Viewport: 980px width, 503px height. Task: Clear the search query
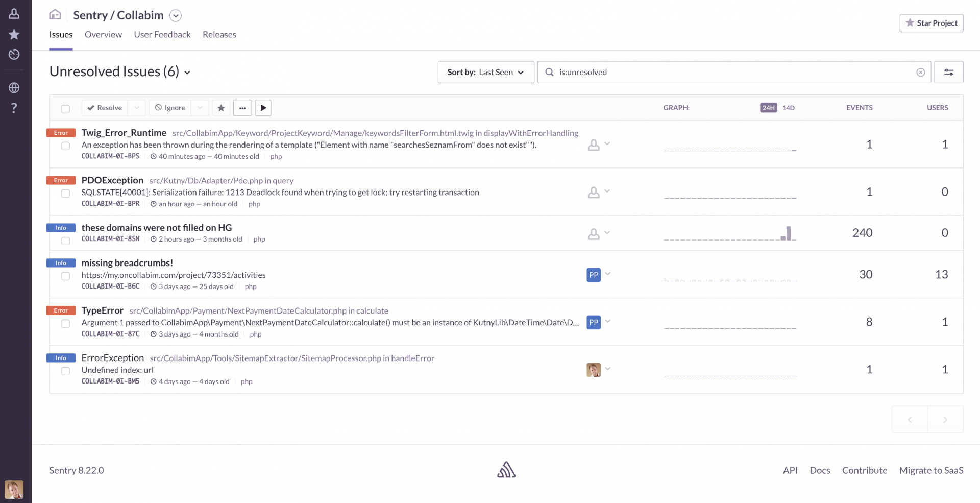point(921,73)
